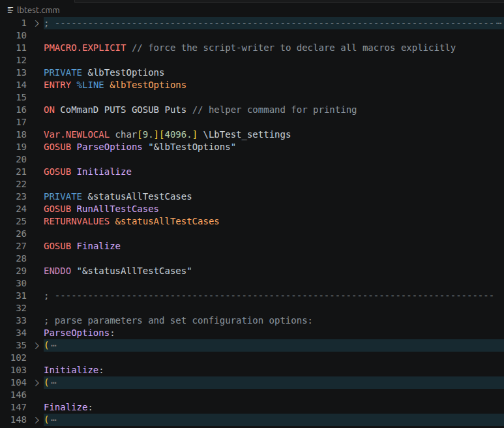Click the parse parameters comment on line 33
This screenshot has width=504, height=428.
point(178,320)
